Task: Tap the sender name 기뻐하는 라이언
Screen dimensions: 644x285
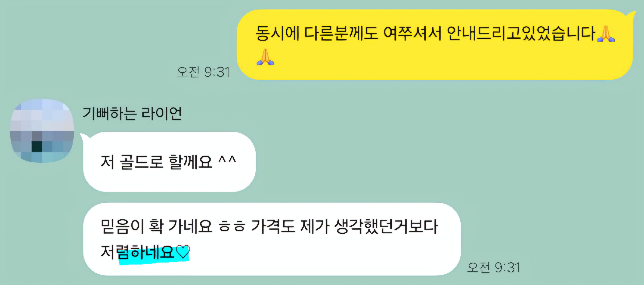Action: pos(132,114)
